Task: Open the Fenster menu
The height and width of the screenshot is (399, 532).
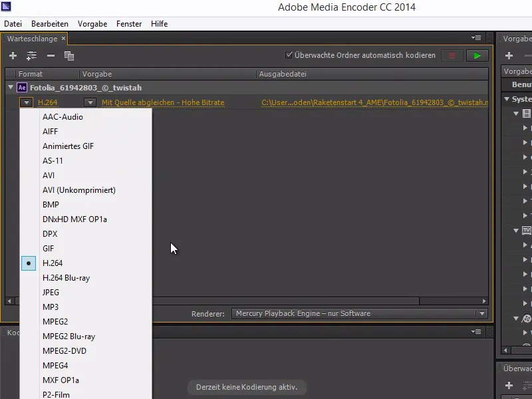Action: (128, 23)
